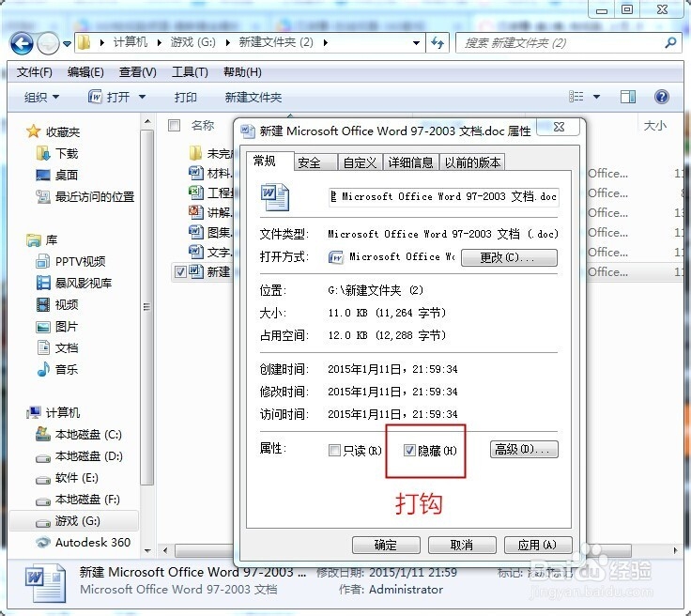Screen dimensions: 691x616
Task: Open the 打开 dropdown arrow
Action: coord(142,97)
